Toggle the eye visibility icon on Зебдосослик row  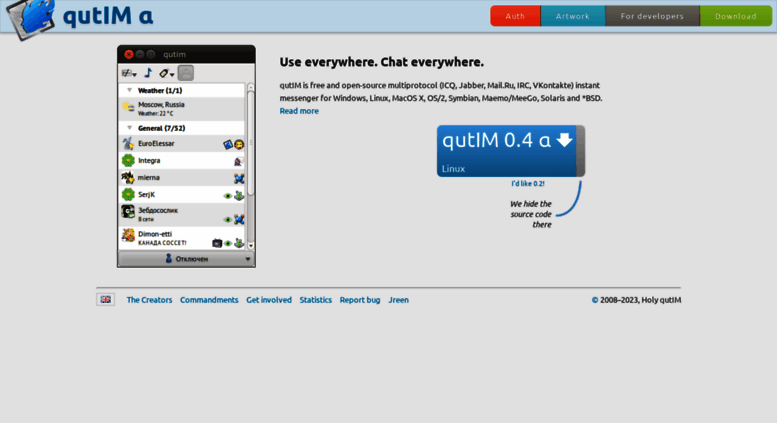pyautogui.click(x=227, y=220)
